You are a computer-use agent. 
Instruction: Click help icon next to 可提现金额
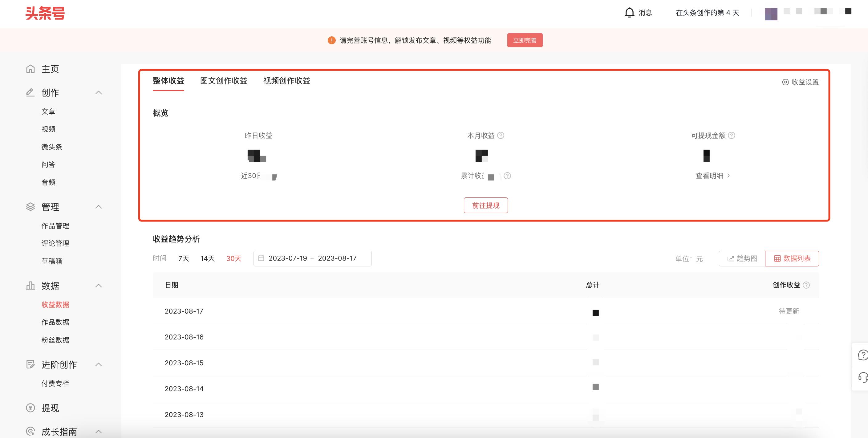(732, 136)
